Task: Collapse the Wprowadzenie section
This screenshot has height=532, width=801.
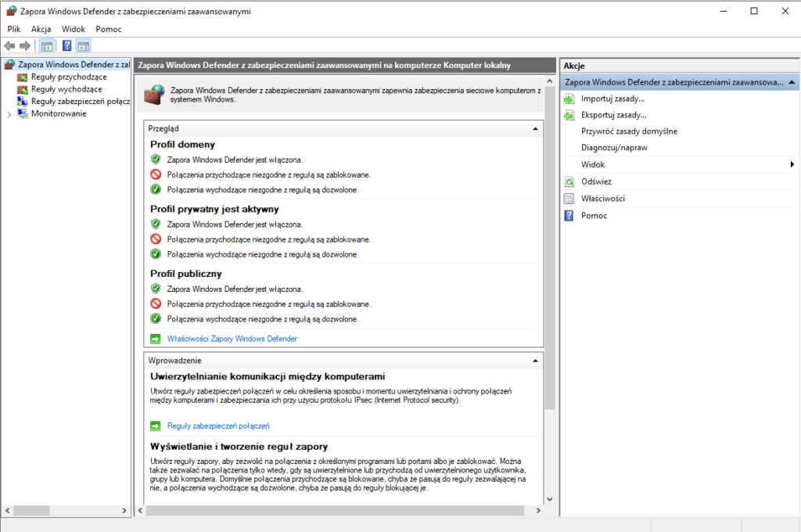Action: [x=536, y=360]
